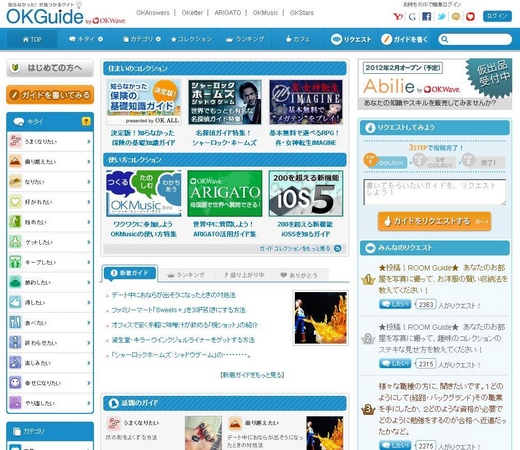Click the Abilie banner advertisement
Viewport: 520px width, 450px height.
pos(435,84)
